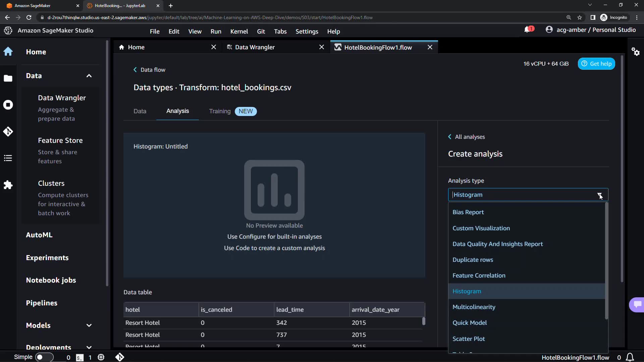Click the Home icon in left sidebar

point(8,52)
